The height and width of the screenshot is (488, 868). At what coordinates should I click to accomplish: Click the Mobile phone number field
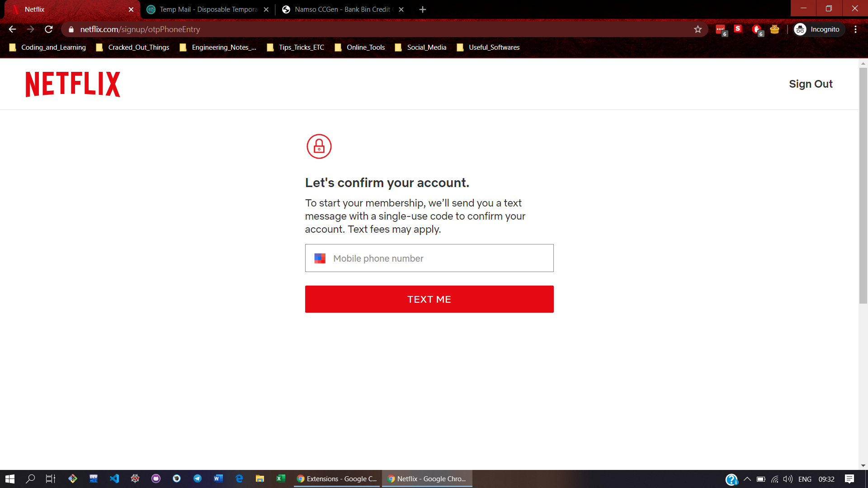point(441,258)
